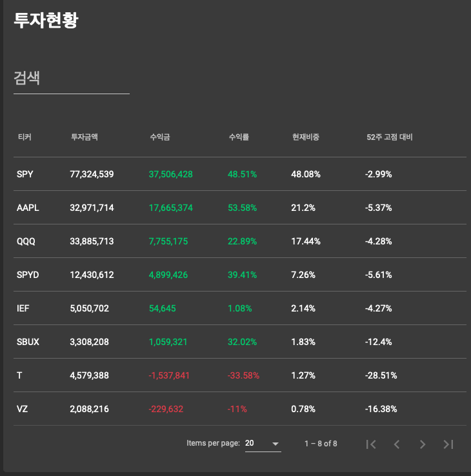
Task: Sort by the 투자금액 column header
Action: pyautogui.click(x=85, y=137)
